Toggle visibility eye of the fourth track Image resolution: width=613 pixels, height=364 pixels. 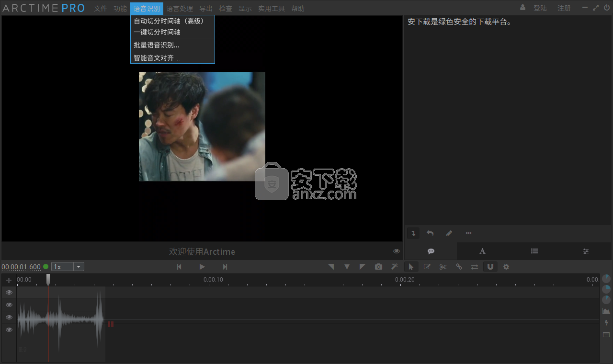[9, 330]
